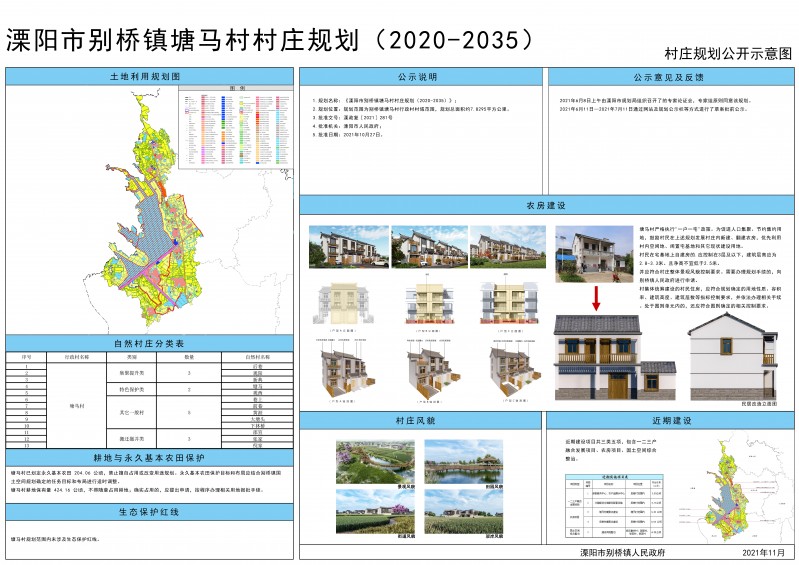This screenshot has height=565, width=799.
Task: Open the third yellow facade elevation drawing
Action: 509,301
